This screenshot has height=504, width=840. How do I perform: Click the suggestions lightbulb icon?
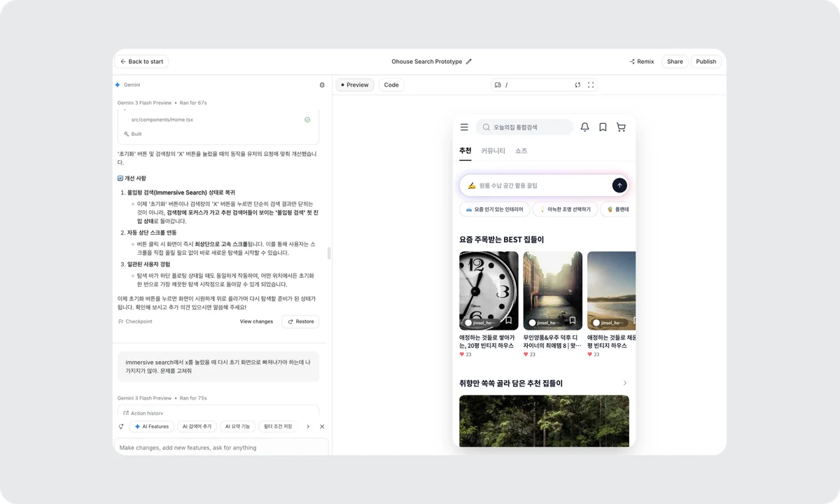[x=120, y=426]
